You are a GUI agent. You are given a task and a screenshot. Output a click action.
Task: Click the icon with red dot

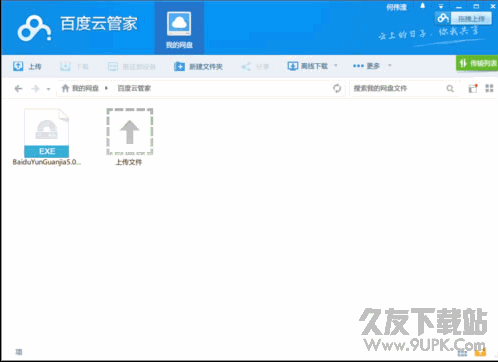point(473,88)
